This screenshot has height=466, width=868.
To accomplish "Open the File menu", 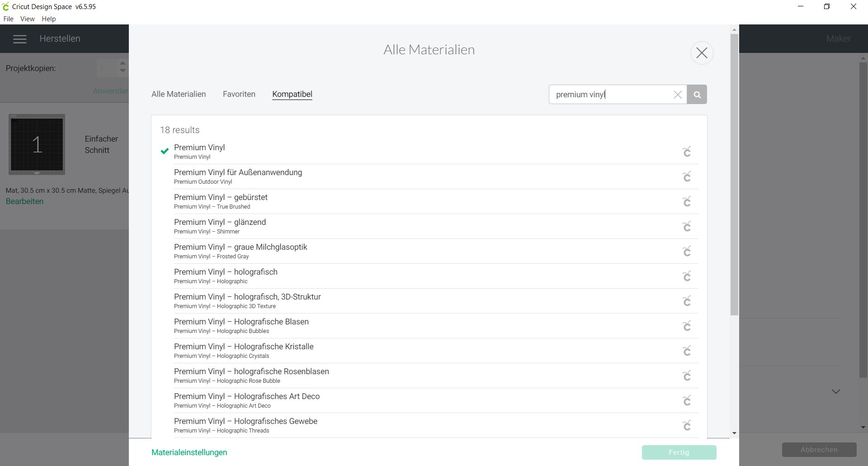I will click(x=9, y=19).
